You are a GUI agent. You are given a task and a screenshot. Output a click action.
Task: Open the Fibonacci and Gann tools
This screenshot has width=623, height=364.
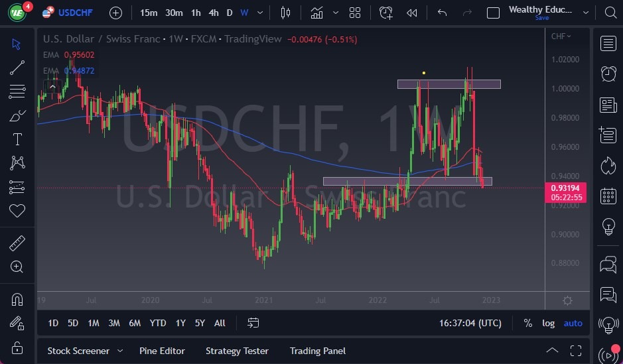[17, 91]
